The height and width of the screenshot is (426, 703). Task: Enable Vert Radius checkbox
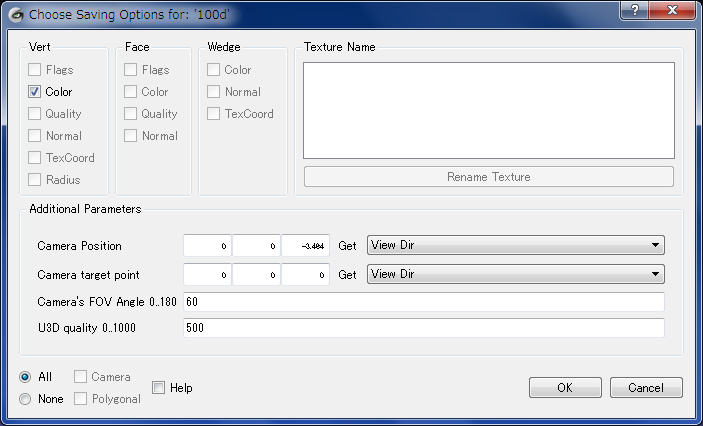point(35,180)
